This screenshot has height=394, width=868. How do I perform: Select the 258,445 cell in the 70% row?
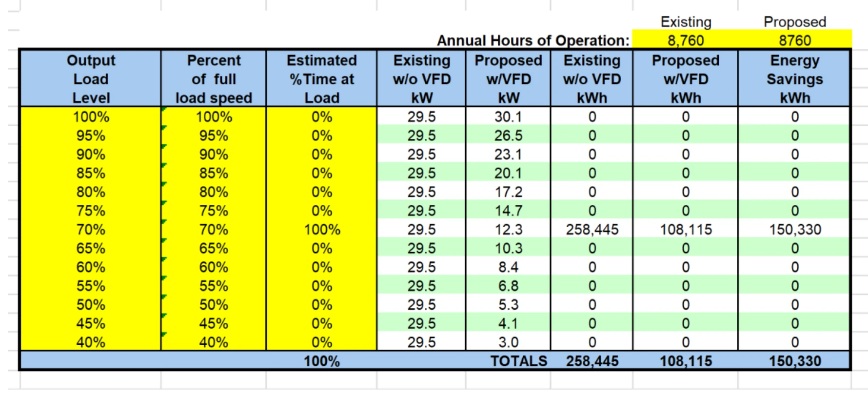pos(592,230)
